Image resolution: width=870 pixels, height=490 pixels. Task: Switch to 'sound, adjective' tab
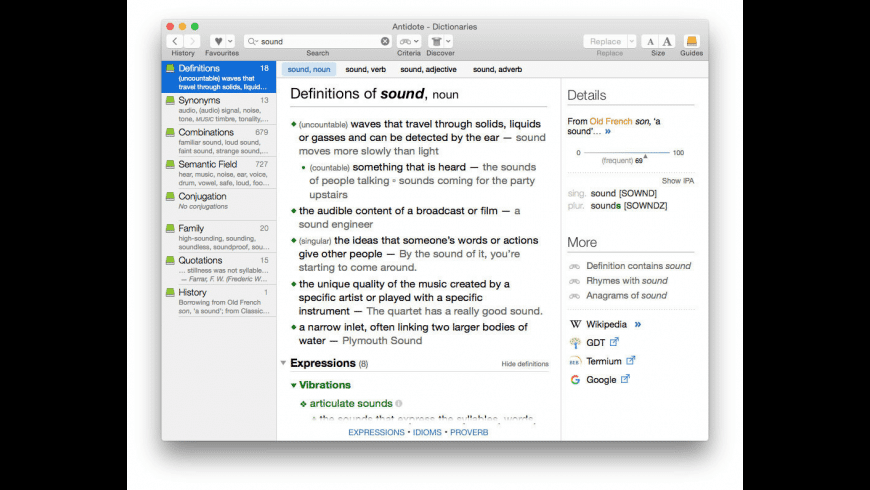tap(428, 69)
